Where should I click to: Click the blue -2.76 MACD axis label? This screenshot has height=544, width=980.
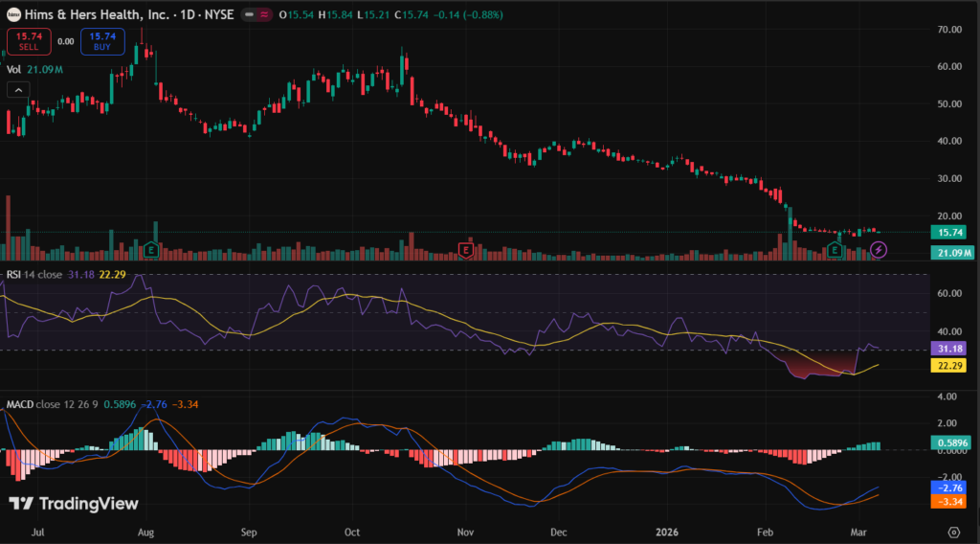click(950, 487)
